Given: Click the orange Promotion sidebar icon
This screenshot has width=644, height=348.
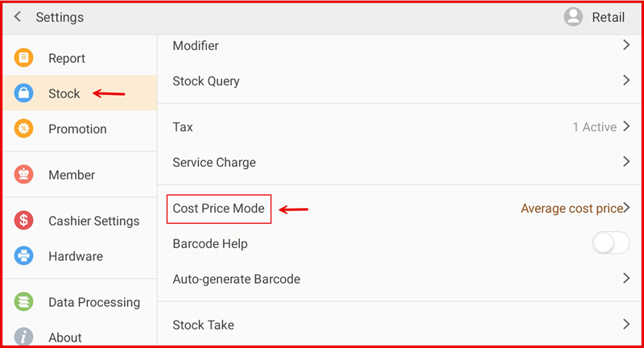Looking at the screenshot, I should point(24,129).
